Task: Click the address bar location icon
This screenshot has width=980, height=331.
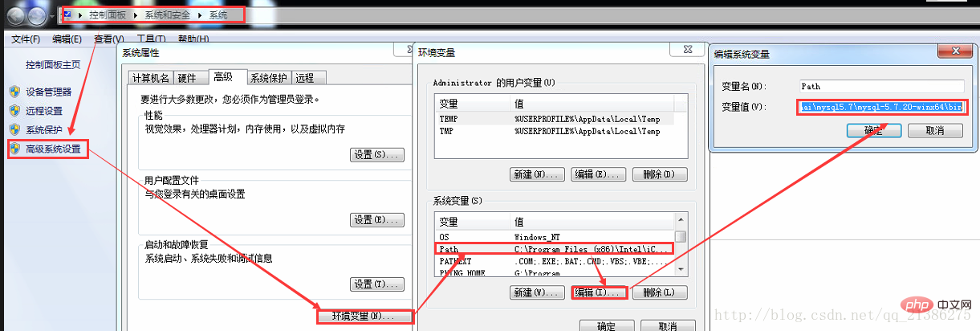Action: [x=67, y=15]
